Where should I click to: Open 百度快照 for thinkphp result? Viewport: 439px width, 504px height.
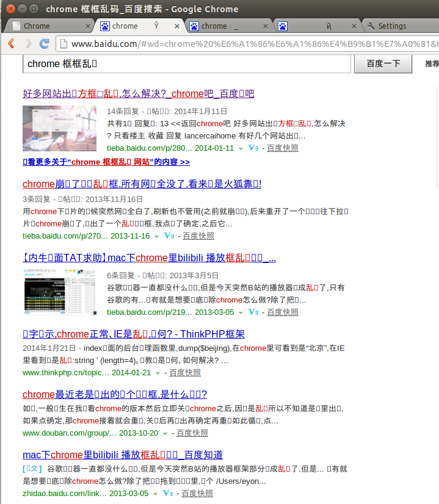point(185,373)
